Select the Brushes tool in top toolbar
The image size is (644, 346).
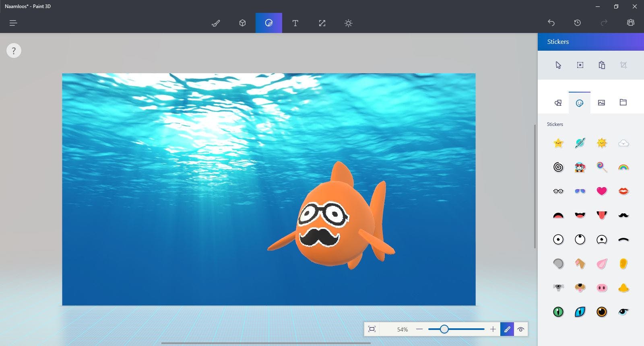click(216, 23)
